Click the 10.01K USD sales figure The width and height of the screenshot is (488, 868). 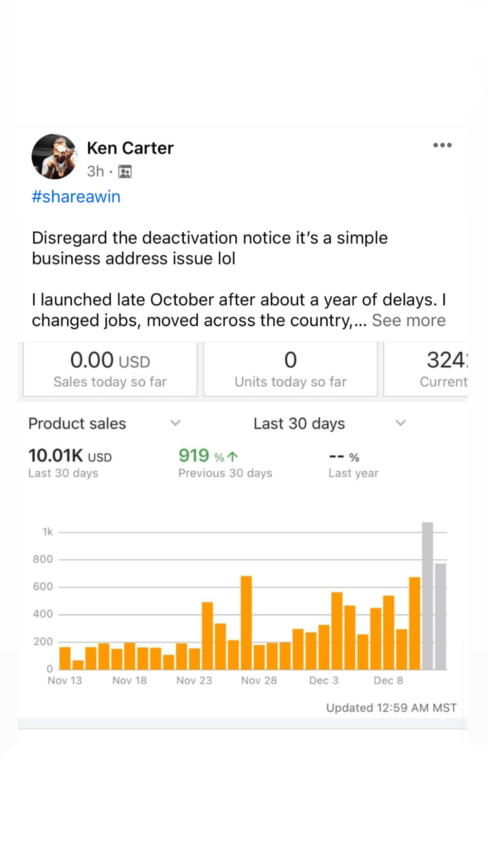(x=70, y=456)
